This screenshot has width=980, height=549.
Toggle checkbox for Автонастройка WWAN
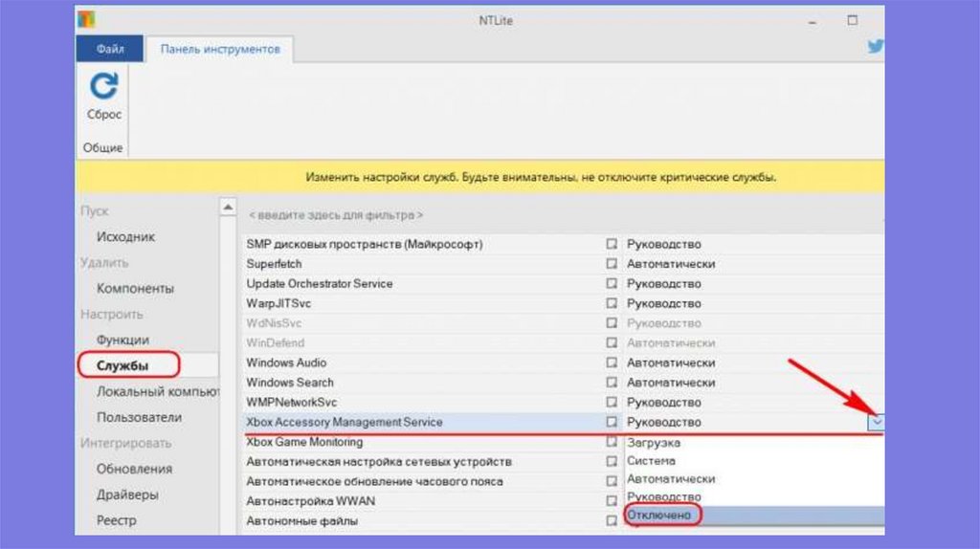[612, 501]
